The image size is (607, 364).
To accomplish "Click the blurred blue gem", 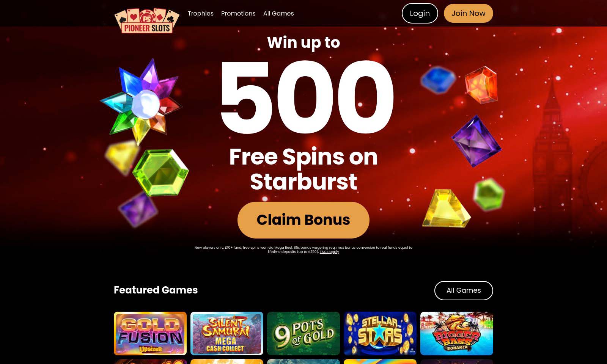I will pyautogui.click(x=438, y=80).
